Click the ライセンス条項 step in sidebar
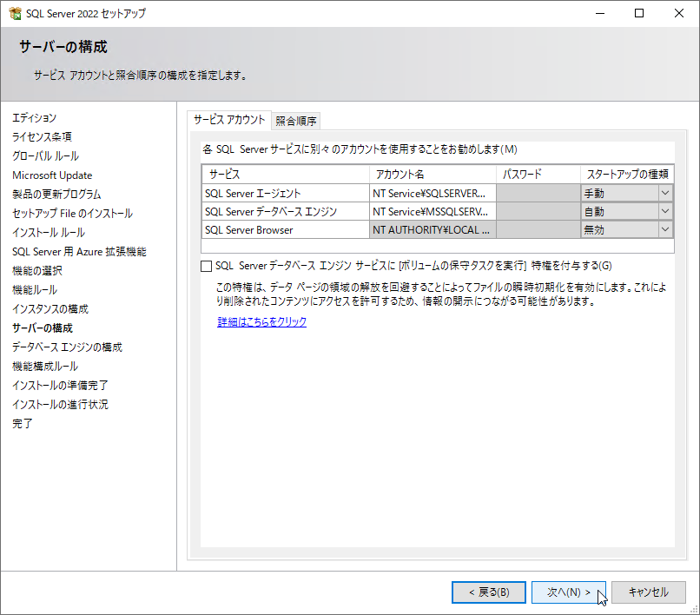This screenshot has width=700, height=615. [x=42, y=136]
